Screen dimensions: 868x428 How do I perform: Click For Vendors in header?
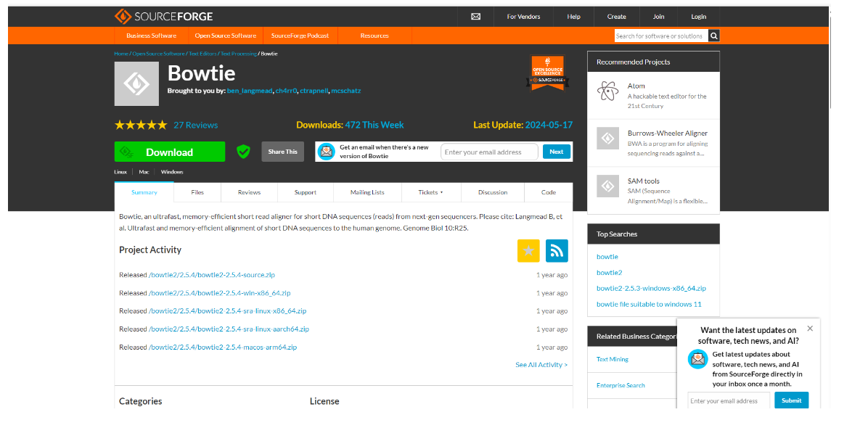point(523,17)
